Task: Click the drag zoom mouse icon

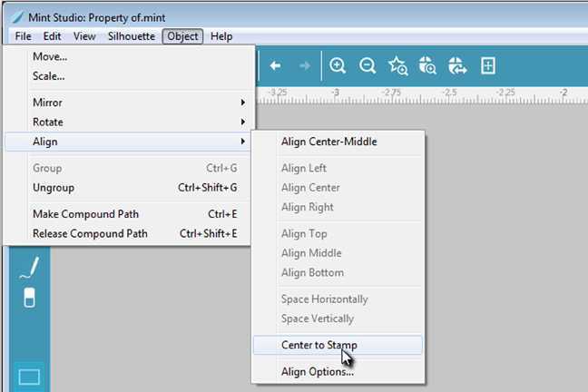Action: coord(427,65)
